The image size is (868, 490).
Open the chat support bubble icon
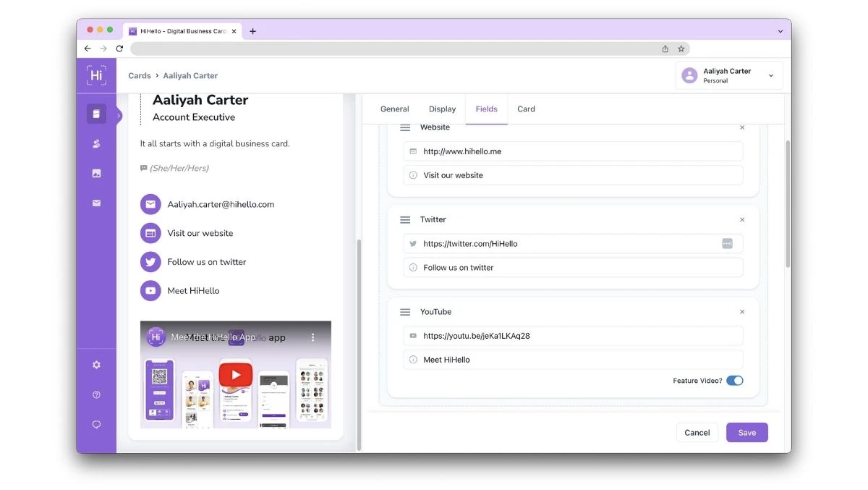(96, 424)
